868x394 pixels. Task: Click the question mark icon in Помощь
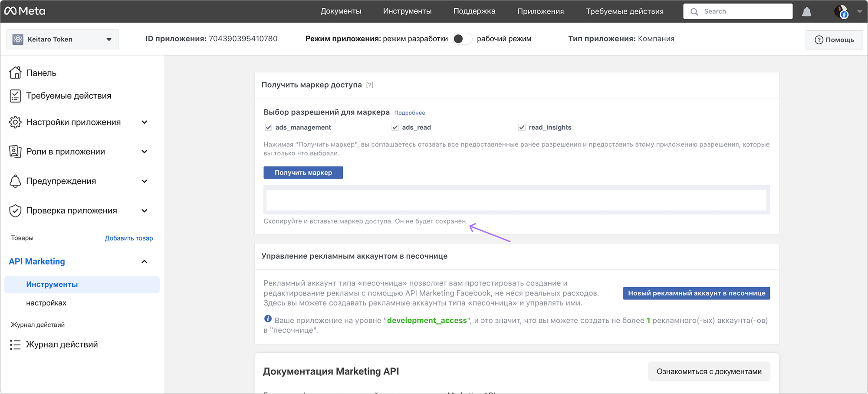tap(819, 40)
